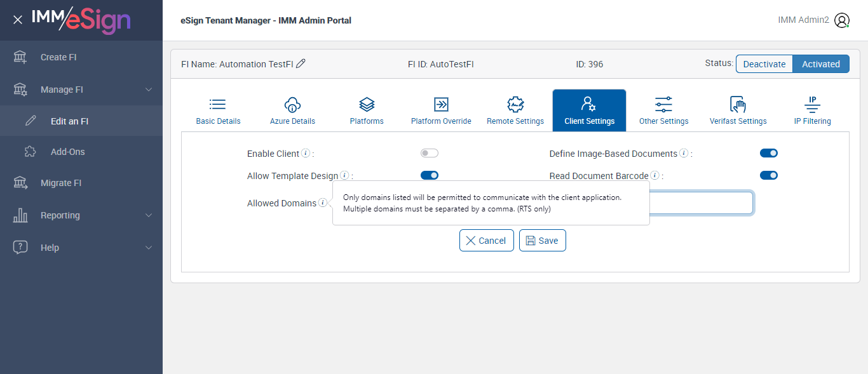
Task: Expand the Reporting menu chevron
Action: tap(149, 215)
